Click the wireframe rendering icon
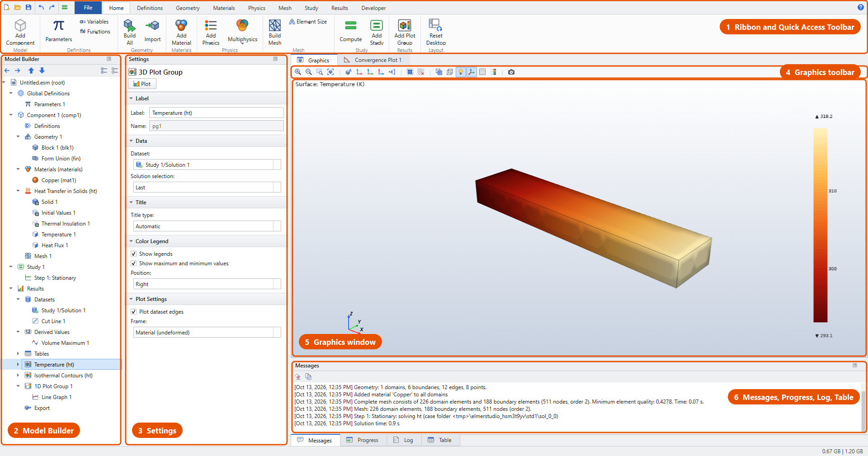 pyautogui.click(x=450, y=72)
